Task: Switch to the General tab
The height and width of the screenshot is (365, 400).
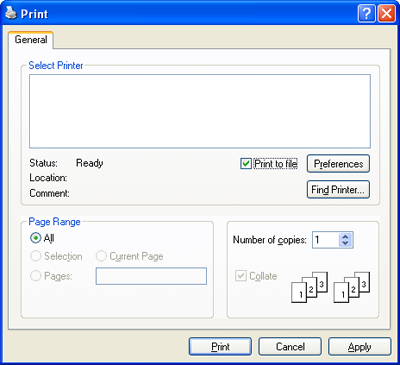Action: point(31,40)
